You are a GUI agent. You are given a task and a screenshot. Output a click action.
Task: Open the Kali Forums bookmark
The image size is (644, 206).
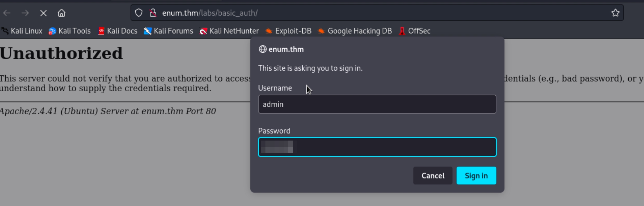(169, 31)
